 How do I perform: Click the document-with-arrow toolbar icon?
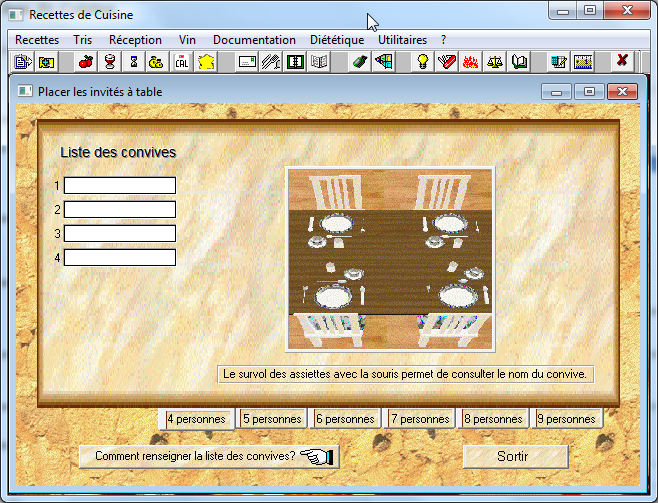point(23,62)
